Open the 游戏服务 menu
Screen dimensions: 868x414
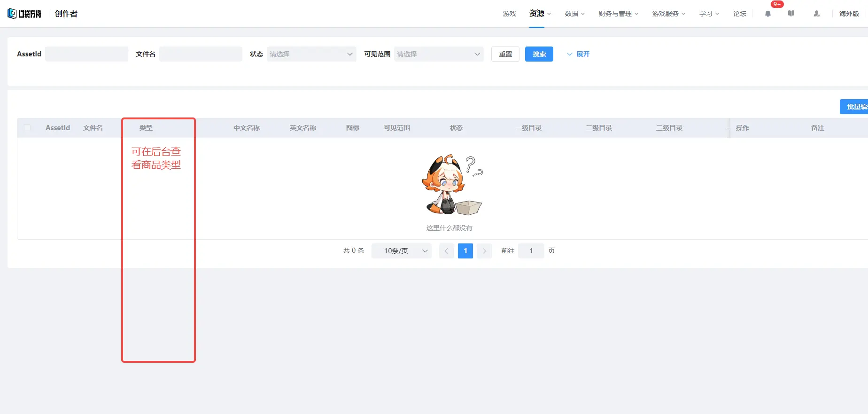click(668, 14)
